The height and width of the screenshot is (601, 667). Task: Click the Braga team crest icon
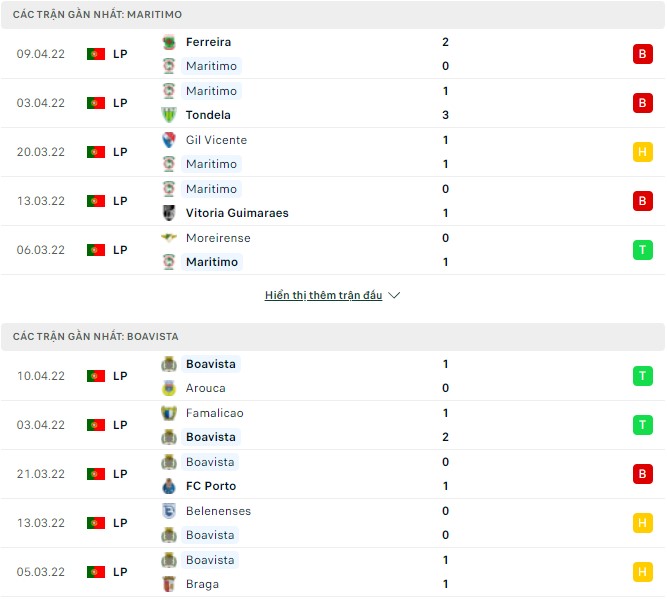pyautogui.click(x=168, y=584)
